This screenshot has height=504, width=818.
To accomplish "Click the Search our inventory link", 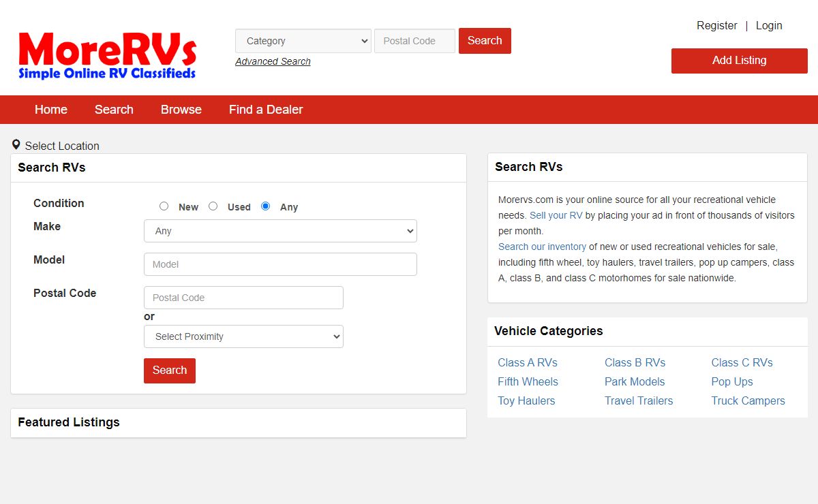I will pos(542,247).
